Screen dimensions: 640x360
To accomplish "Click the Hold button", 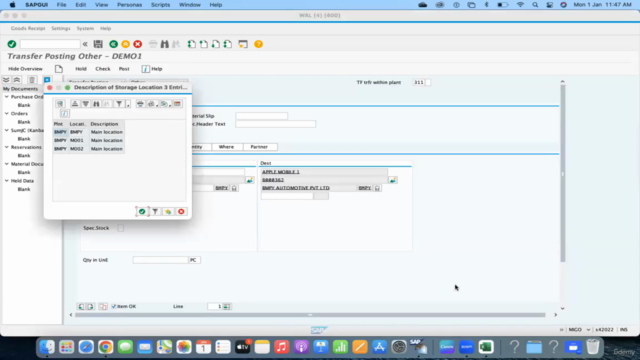I will (x=81, y=69).
